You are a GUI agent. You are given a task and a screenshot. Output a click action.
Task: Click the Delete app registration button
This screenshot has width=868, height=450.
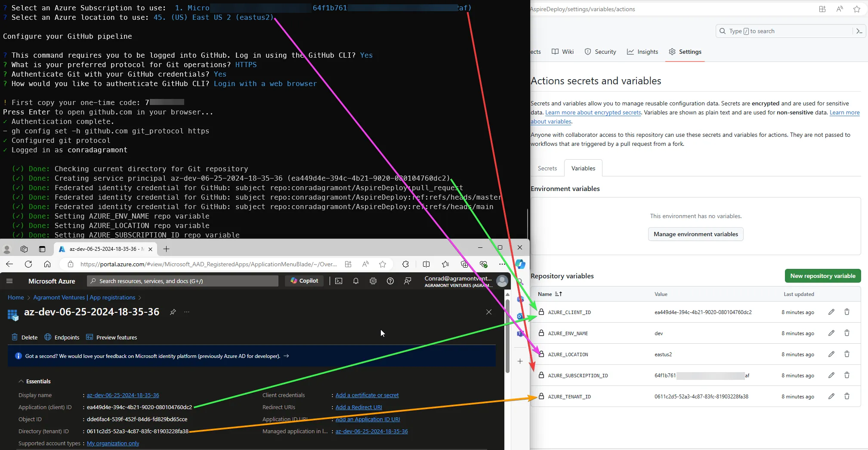25,337
